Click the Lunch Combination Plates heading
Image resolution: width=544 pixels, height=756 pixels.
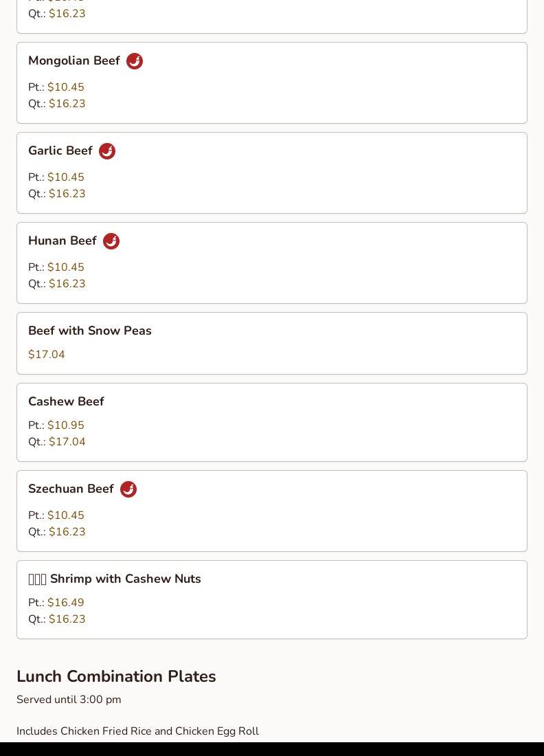(116, 676)
